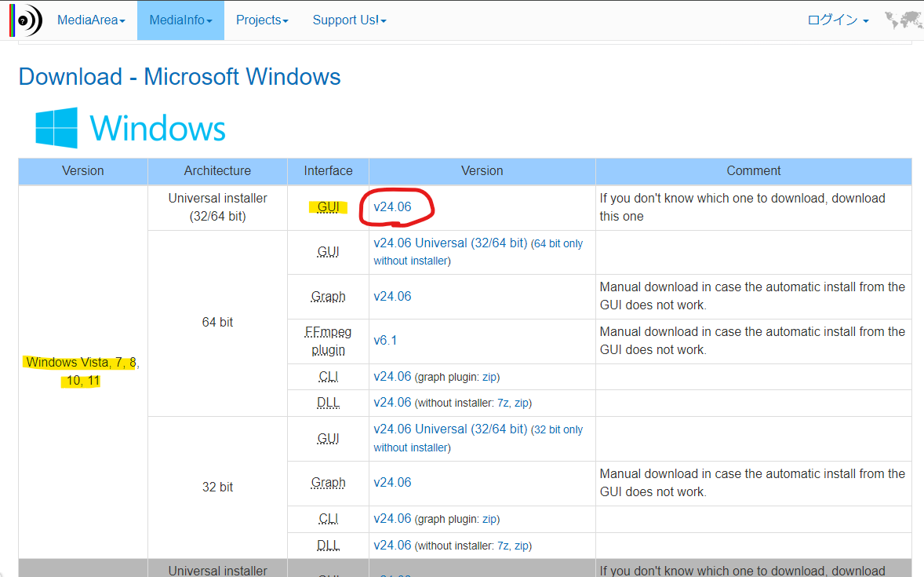Click the 64 bit Graph manual download comment
The image size is (924, 577).
pos(752,296)
